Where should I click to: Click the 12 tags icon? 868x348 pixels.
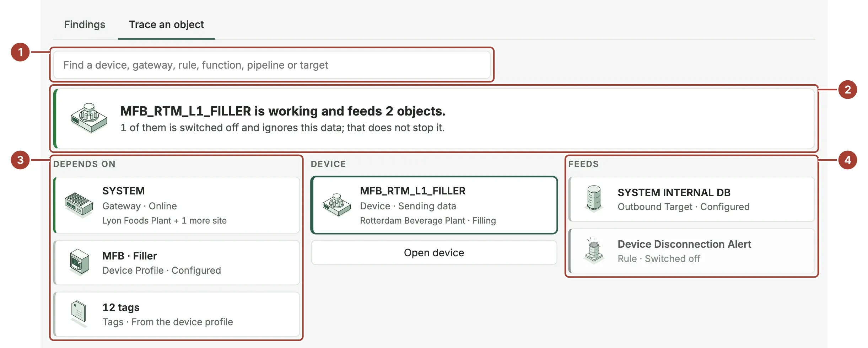coord(79,314)
